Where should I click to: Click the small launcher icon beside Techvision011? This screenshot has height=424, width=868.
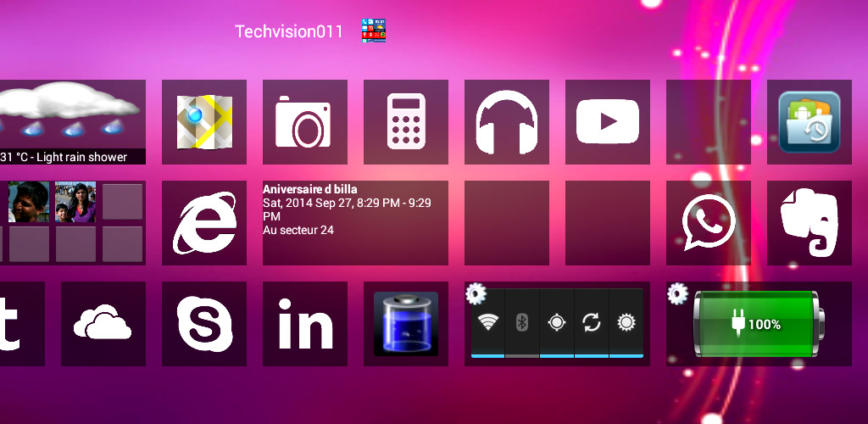[374, 31]
